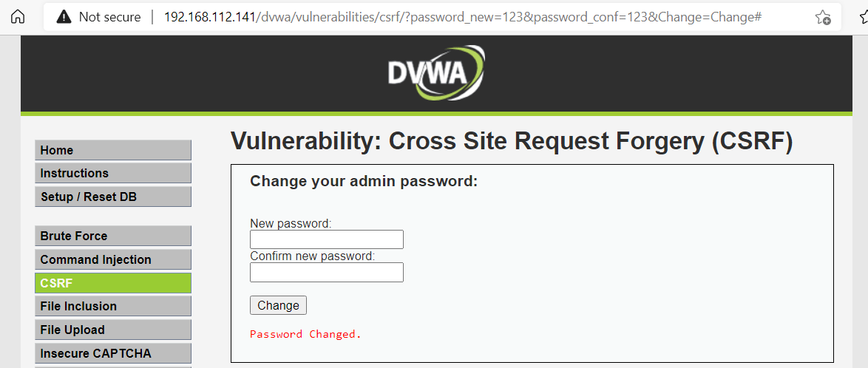
Task: Go to Setup / Reset DB
Action: tap(113, 197)
